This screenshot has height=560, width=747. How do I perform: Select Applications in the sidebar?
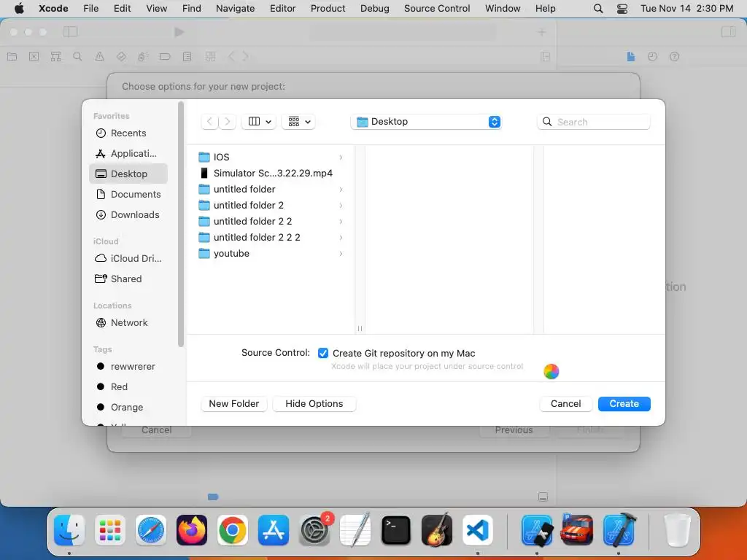click(128, 153)
